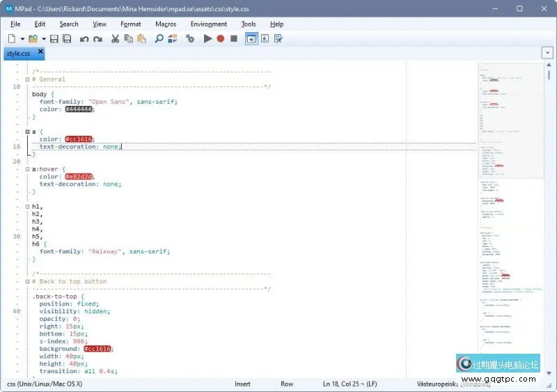
Task: Click the Paste clipboard icon
Action: [x=141, y=39]
